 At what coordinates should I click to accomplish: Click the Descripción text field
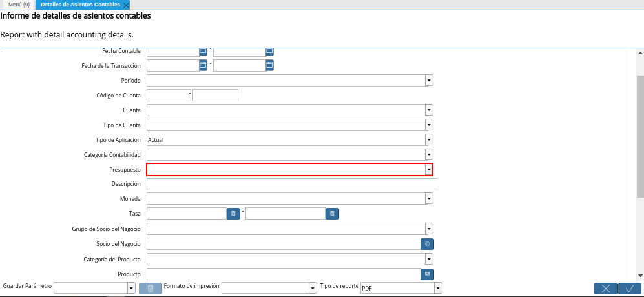pyautogui.click(x=291, y=184)
